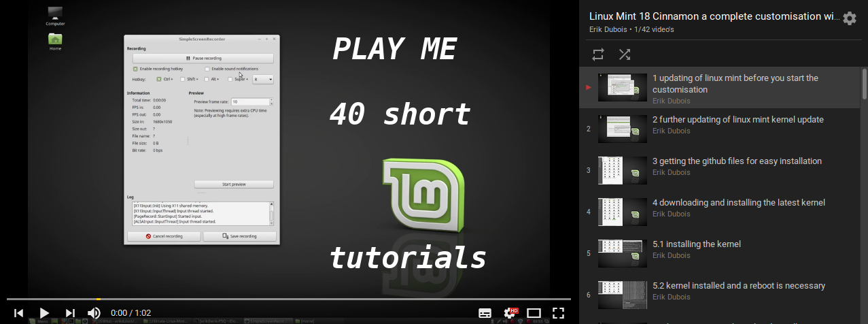Click thumbnail of 2 further updating video
The height and width of the screenshot is (324, 868).
(623, 129)
